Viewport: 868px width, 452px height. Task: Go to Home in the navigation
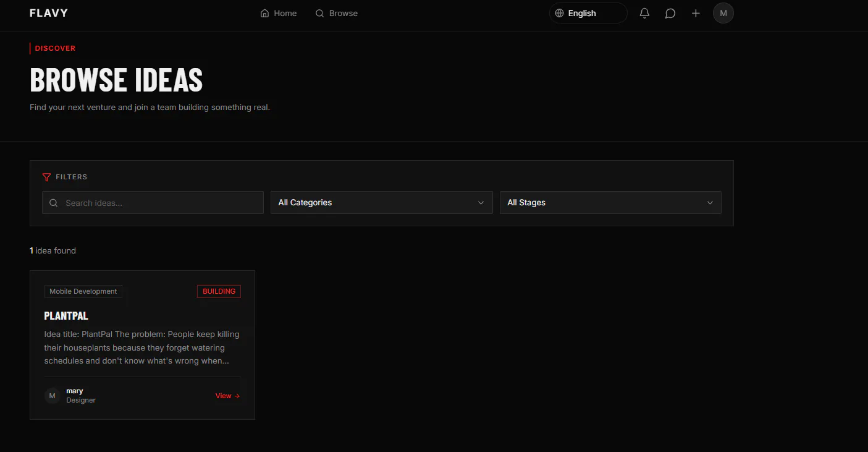click(x=279, y=13)
